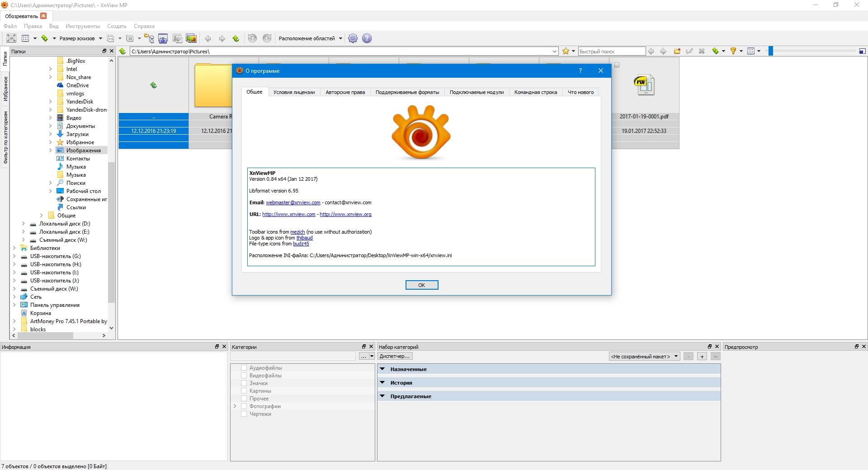Open the Что нового tab
Screen dimensions: 868x470
580,92
